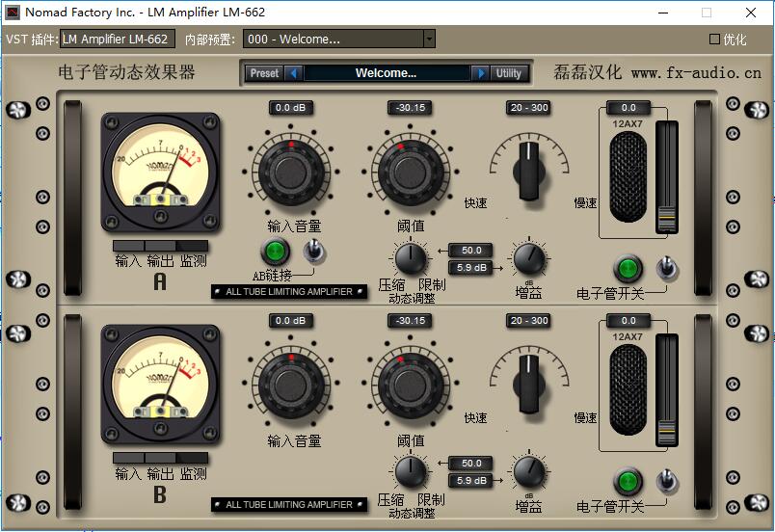This screenshot has width=775, height=532.
Task: Click the VST plugin name field
Action: pos(118,39)
